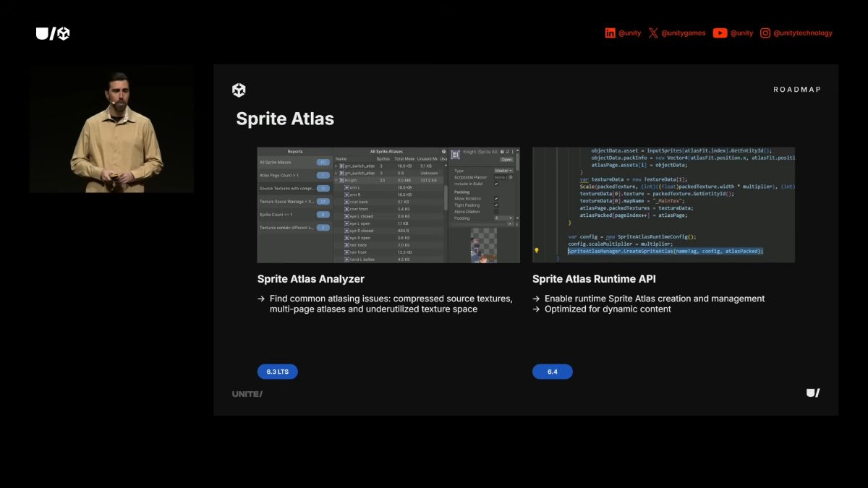
Task: Click the YouTube play icon
Action: 720,33
